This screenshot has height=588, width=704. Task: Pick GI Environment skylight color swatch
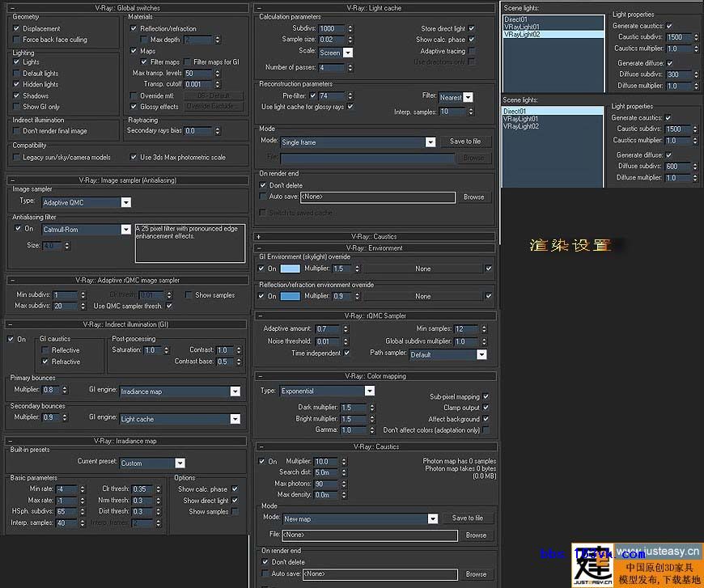point(290,269)
